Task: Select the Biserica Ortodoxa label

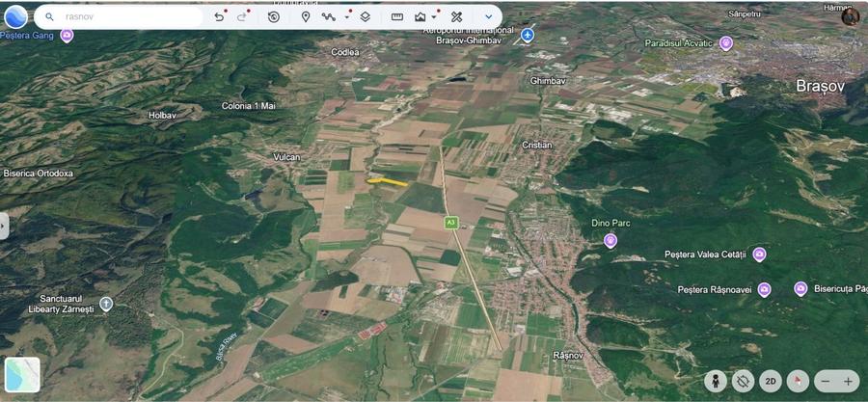Action: tap(39, 174)
